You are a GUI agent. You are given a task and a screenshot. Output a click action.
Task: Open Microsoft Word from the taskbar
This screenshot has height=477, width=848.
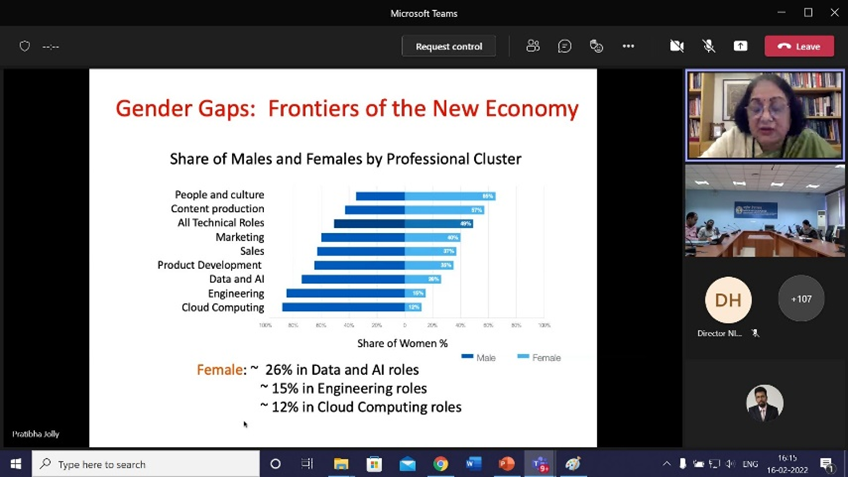pos(474,464)
